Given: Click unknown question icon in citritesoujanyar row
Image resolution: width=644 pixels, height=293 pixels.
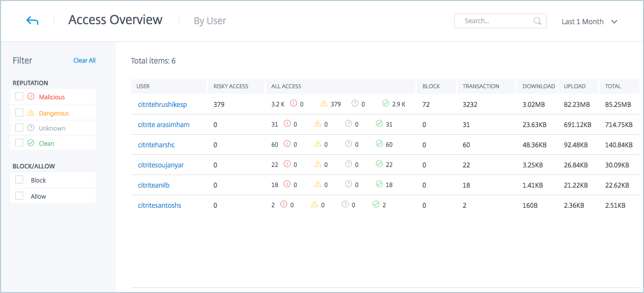Looking at the screenshot, I should coord(348,164).
